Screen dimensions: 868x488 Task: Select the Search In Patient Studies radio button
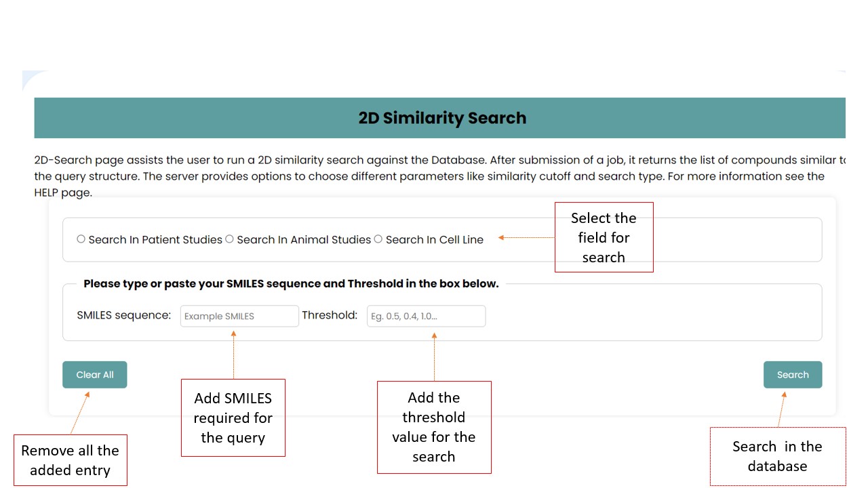pos(81,239)
